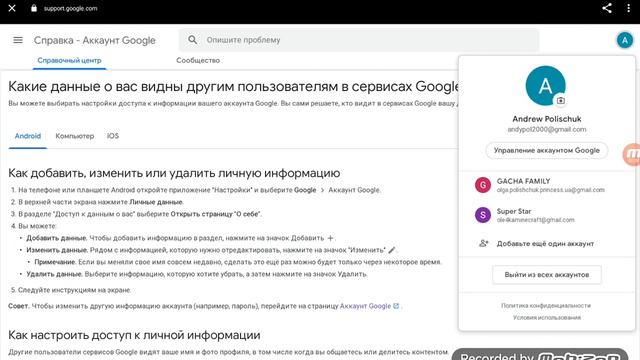Focus the 'Опишите проблему' search field
Viewport: 640px width, 360px height.
click(x=359, y=40)
